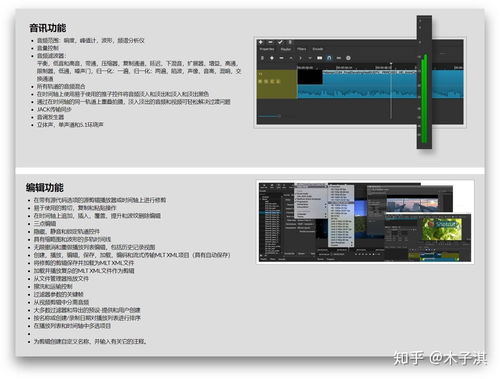This screenshot has height=379, width=500.
Task: Click the heading "音讯功能"
Action: [48, 28]
